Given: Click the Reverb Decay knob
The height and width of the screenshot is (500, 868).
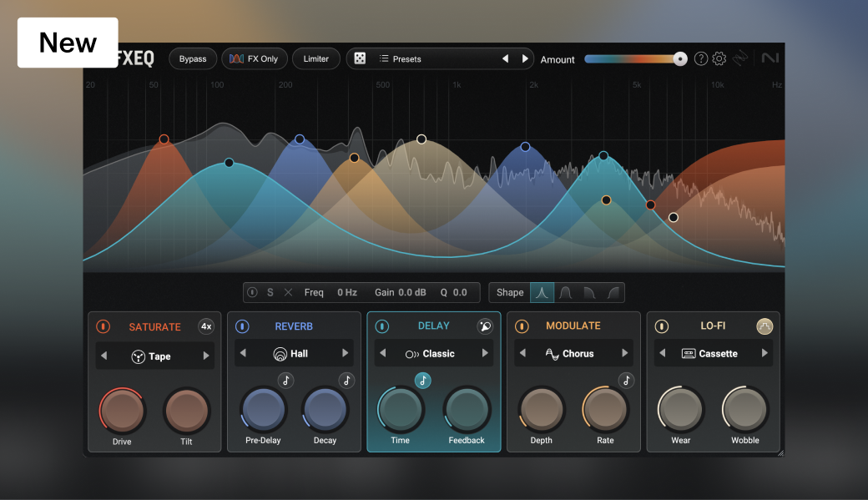Looking at the screenshot, I should pos(325,410).
